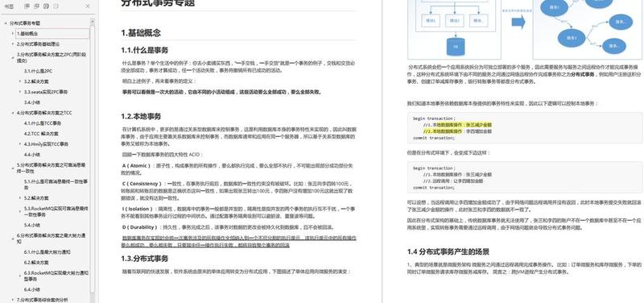
Task: Click the C ( Consistency ) definition line
Action: coord(237,190)
